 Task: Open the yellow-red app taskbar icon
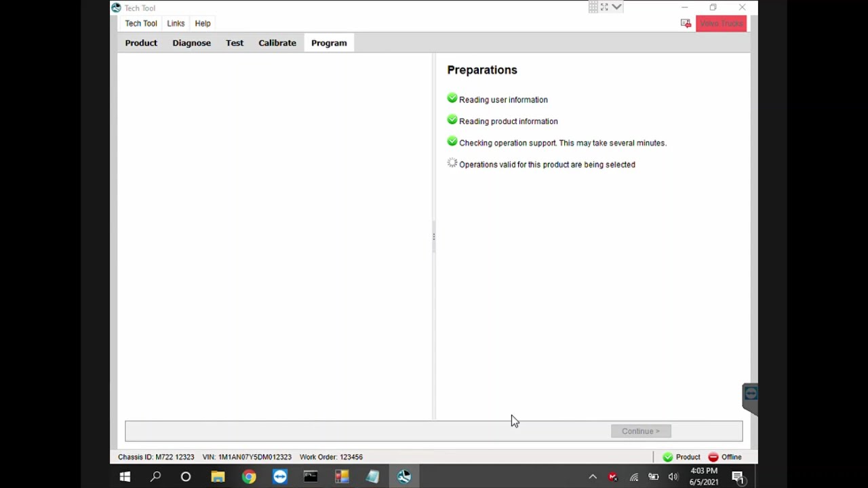coord(342,477)
